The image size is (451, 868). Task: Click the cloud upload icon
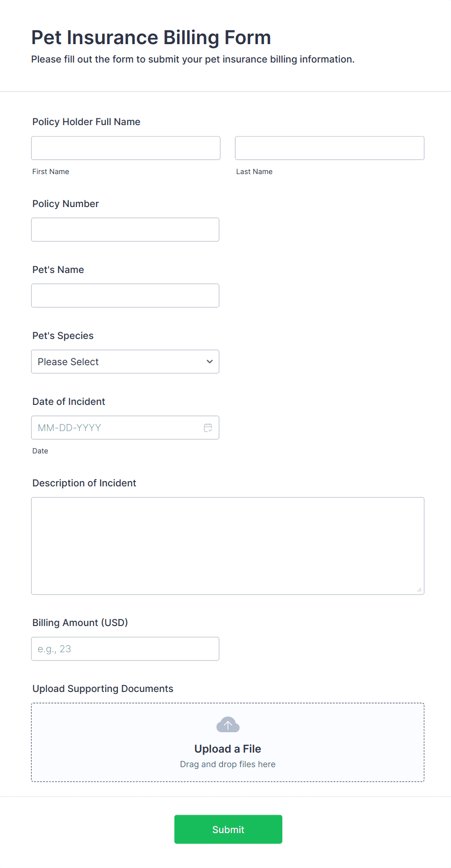pos(228,725)
